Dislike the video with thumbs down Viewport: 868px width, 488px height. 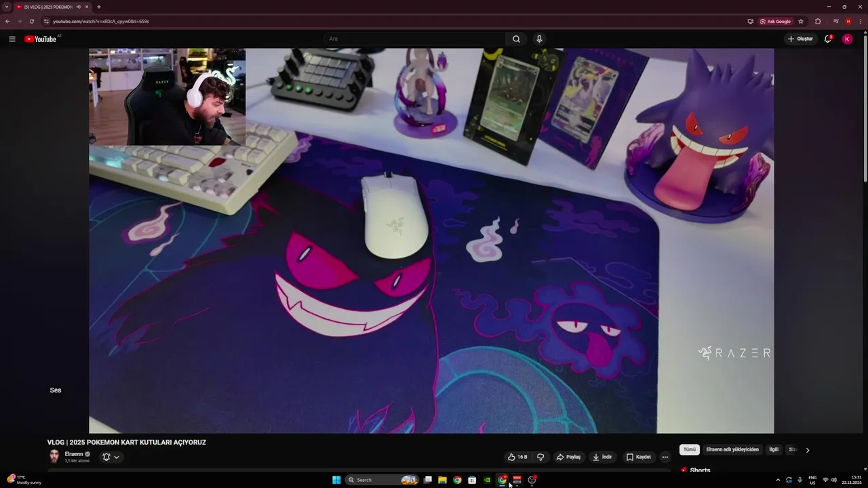pos(540,457)
